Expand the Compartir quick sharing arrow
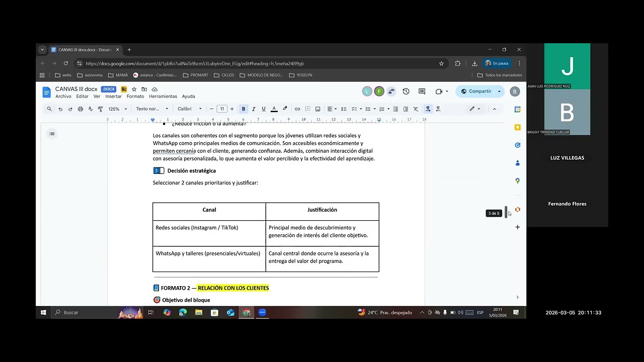The width and height of the screenshot is (644, 362). pyautogui.click(x=499, y=92)
